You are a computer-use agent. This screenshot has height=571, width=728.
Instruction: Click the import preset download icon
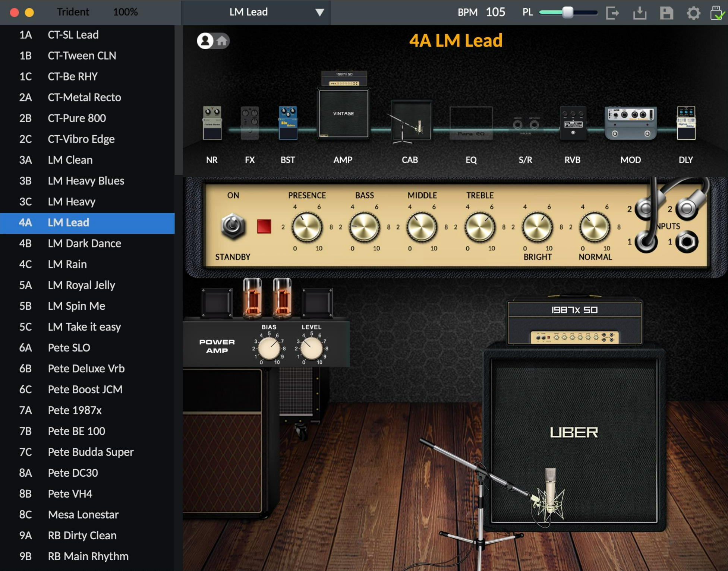(640, 13)
